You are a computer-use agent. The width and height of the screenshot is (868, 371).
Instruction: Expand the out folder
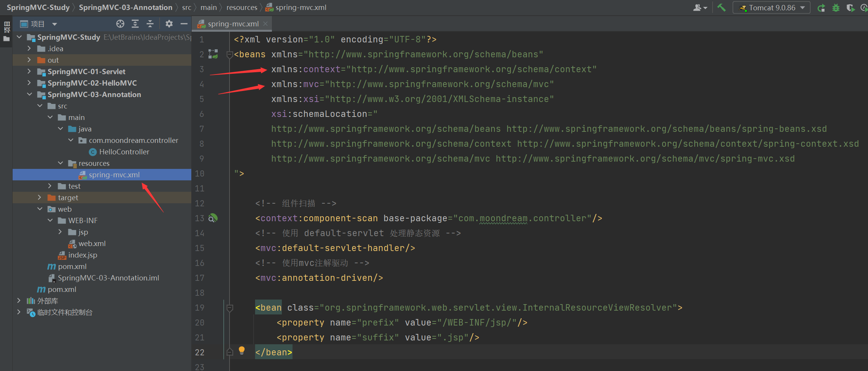29,60
